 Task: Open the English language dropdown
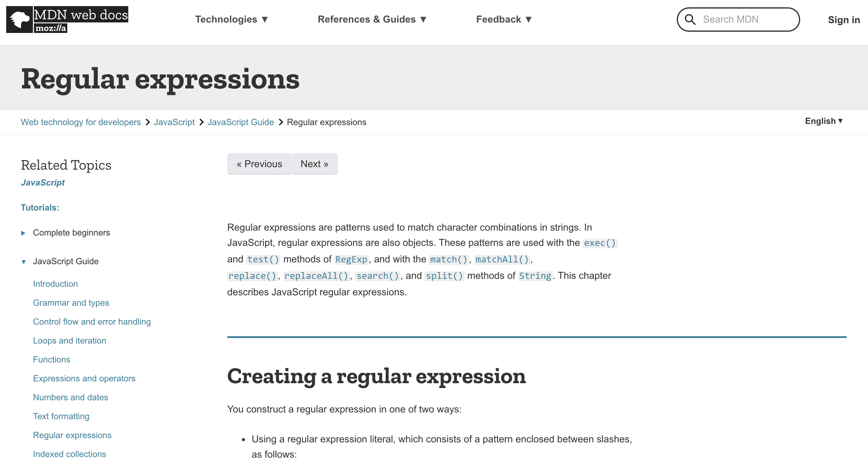pyautogui.click(x=823, y=121)
